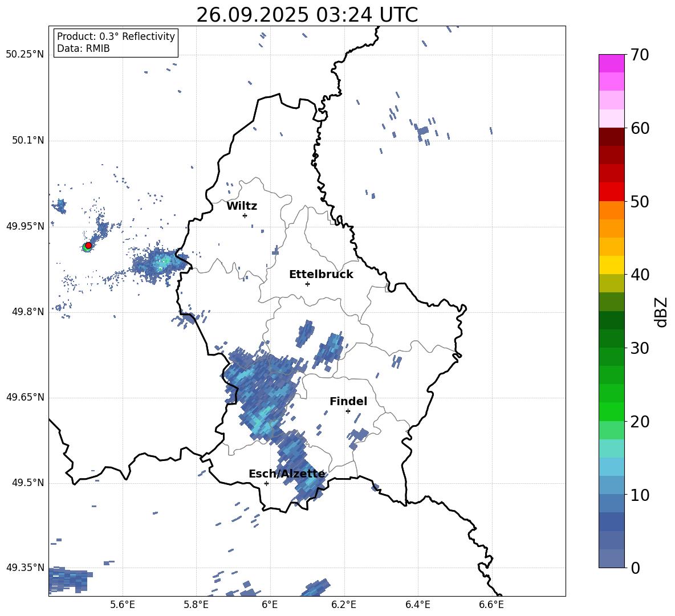Click the 6.4°E longitude label

coord(417,605)
